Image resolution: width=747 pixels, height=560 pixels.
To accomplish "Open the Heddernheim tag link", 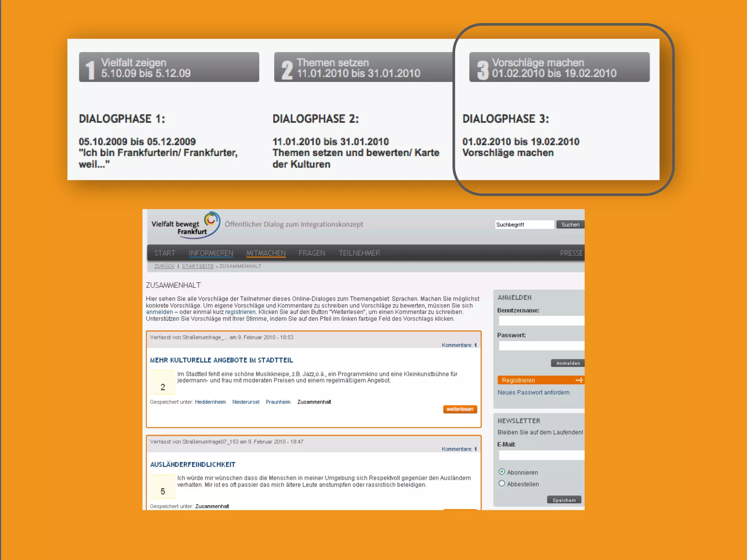I will coord(210,402).
